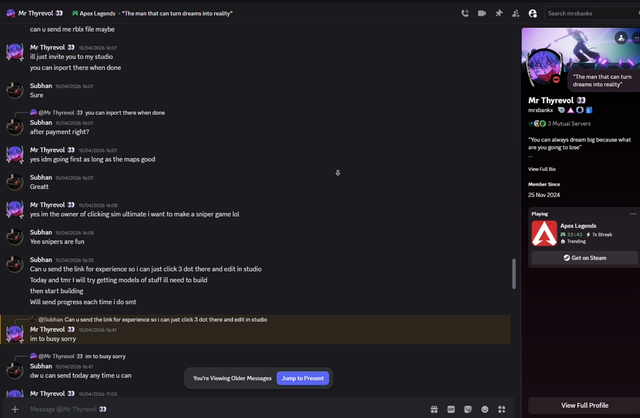Screen dimensions: 640x418
Task: Get Apex Legends on Steam
Action: click(x=584, y=258)
